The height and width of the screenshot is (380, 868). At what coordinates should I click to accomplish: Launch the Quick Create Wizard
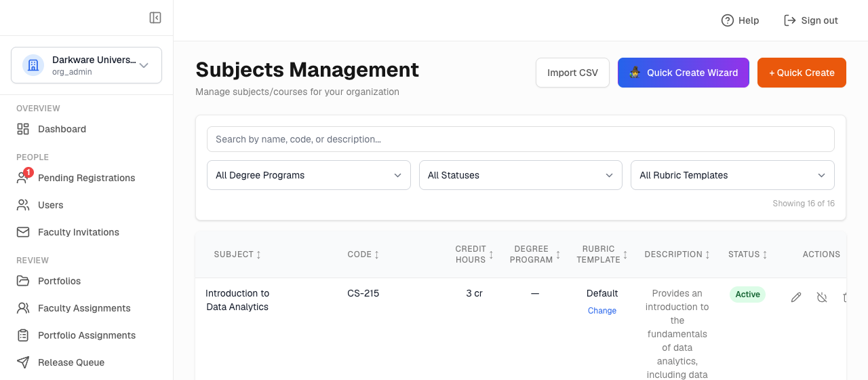684,73
